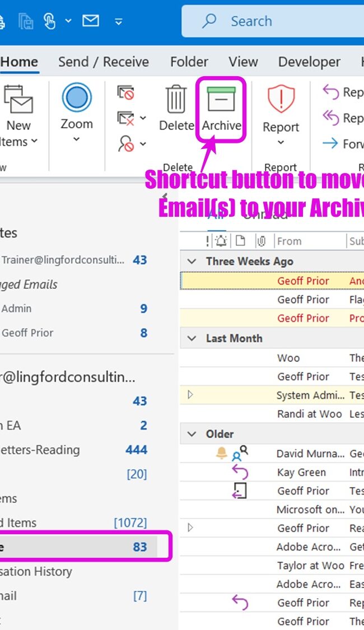Expand the System Admi... conversation thread
Screen dimensions: 364x630
190,395
